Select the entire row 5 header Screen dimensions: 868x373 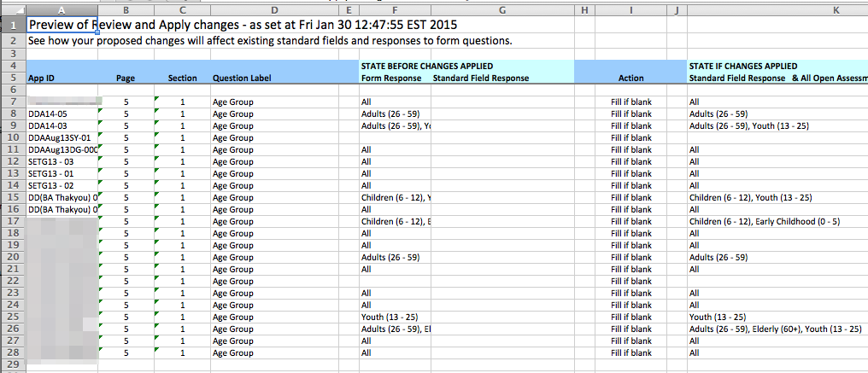pos(13,78)
